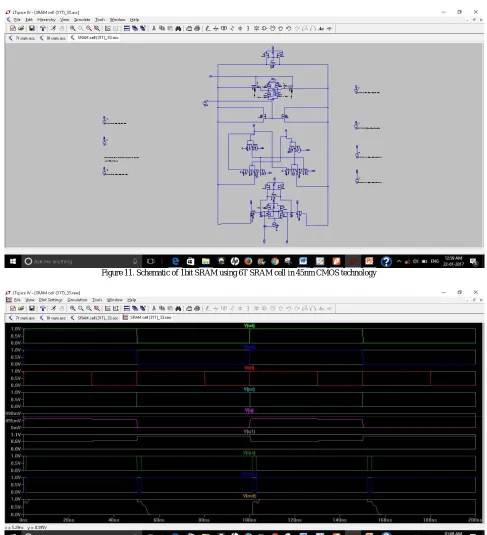Add SPICE directive '.op' icon in upper toolbar

[329, 28]
